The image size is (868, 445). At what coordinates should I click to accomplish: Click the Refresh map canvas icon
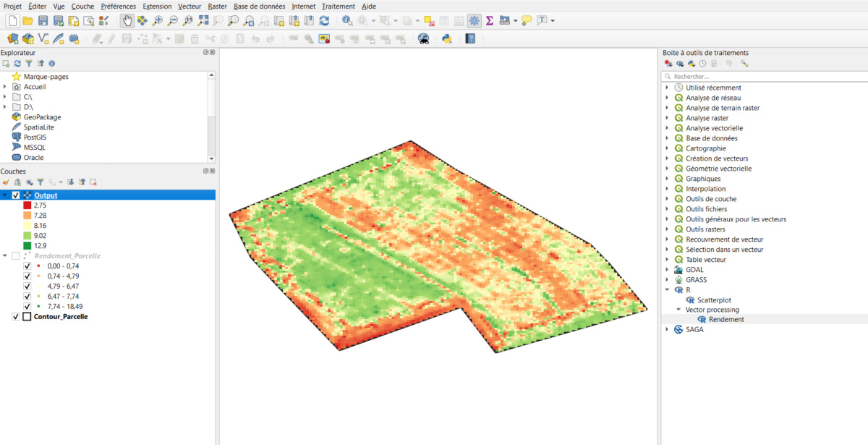click(324, 20)
